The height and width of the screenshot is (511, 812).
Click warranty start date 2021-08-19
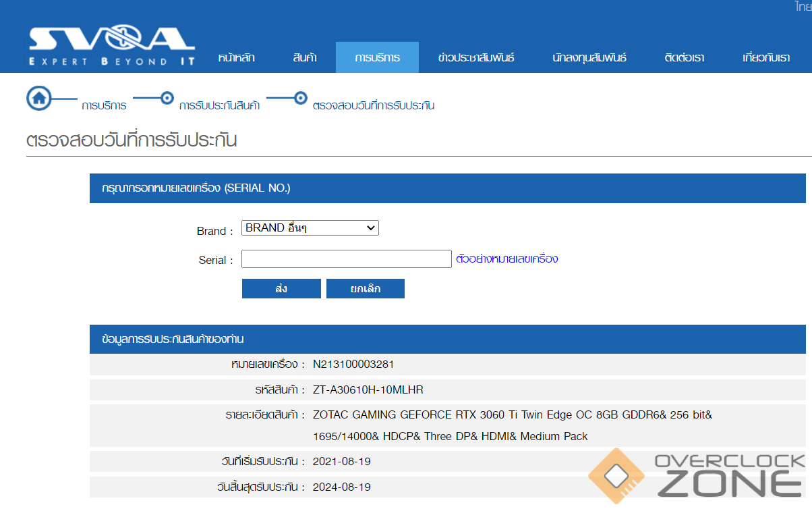coord(342,462)
